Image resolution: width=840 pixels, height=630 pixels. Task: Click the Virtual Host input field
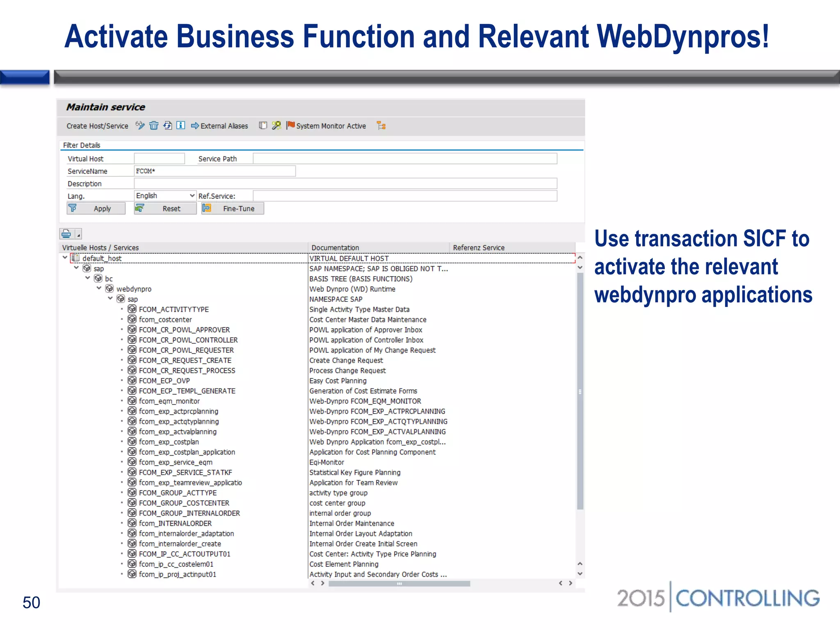(x=159, y=159)
